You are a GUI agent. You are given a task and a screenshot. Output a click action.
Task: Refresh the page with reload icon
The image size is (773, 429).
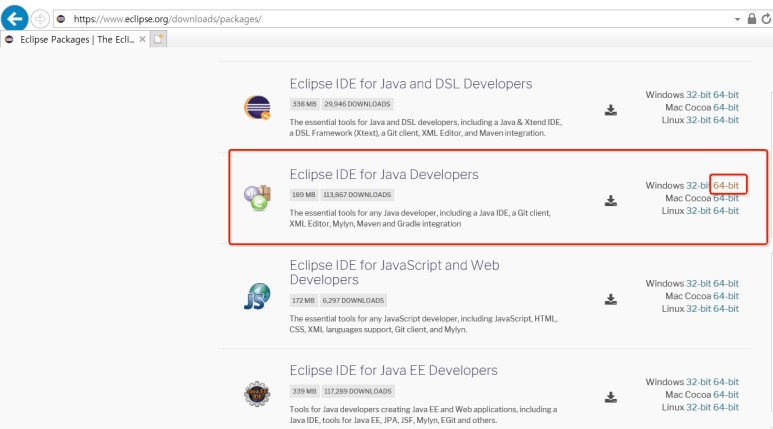click(x=766, y=19)
